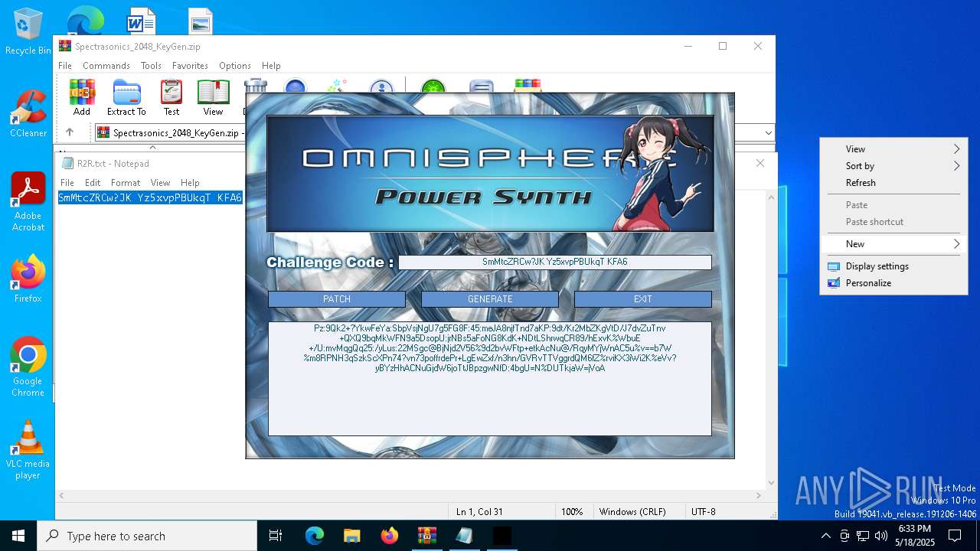Open WinRAR File menu
This screenshot has height=551, width=980.
[x=65, y=66]
